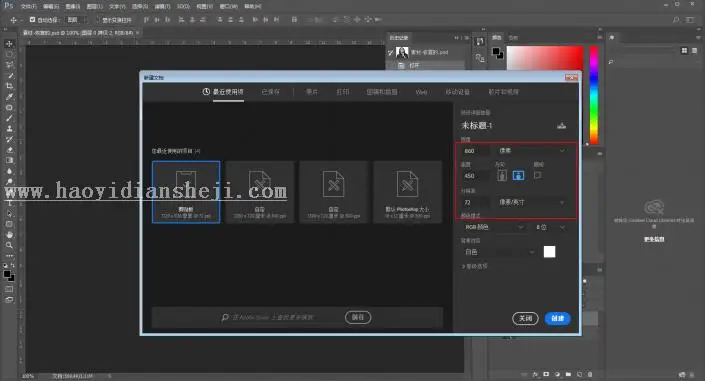The width and height of the screenshot is (705, 381).
Task: Switch to the Saved tab
Action: coord(271,92)
